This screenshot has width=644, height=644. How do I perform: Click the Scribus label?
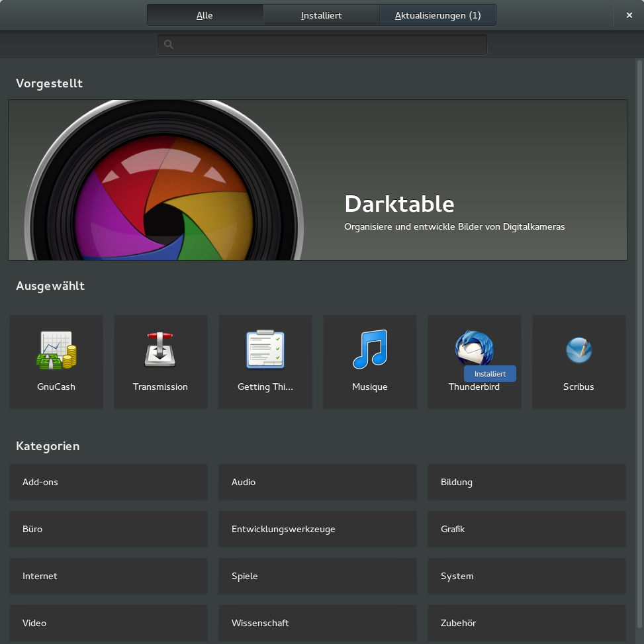[x=578, y=387]
